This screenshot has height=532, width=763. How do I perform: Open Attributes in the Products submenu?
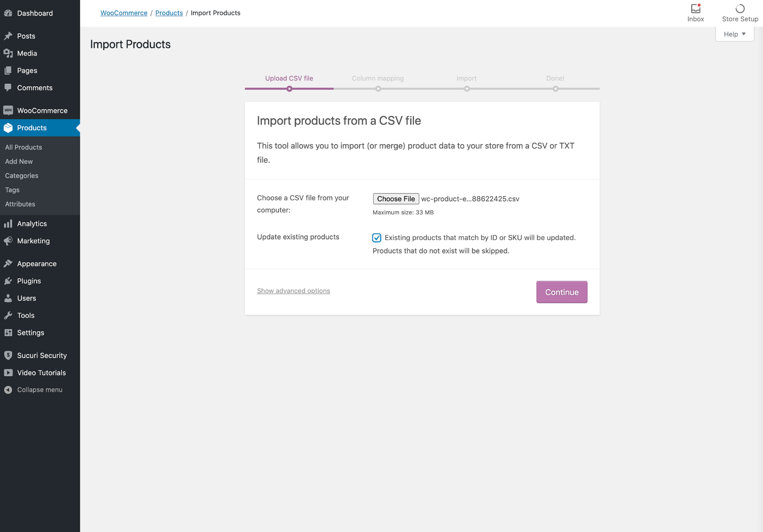[20, 204]
